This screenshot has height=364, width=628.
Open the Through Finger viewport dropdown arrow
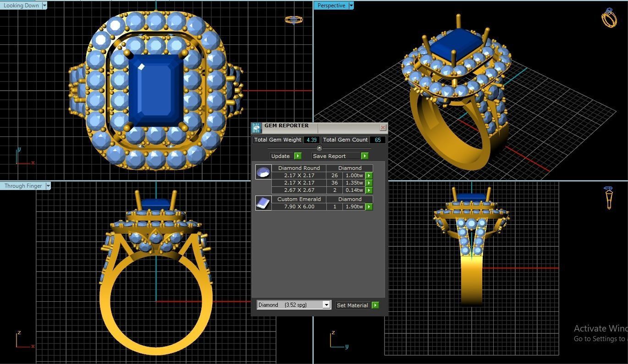pos(48,186)
